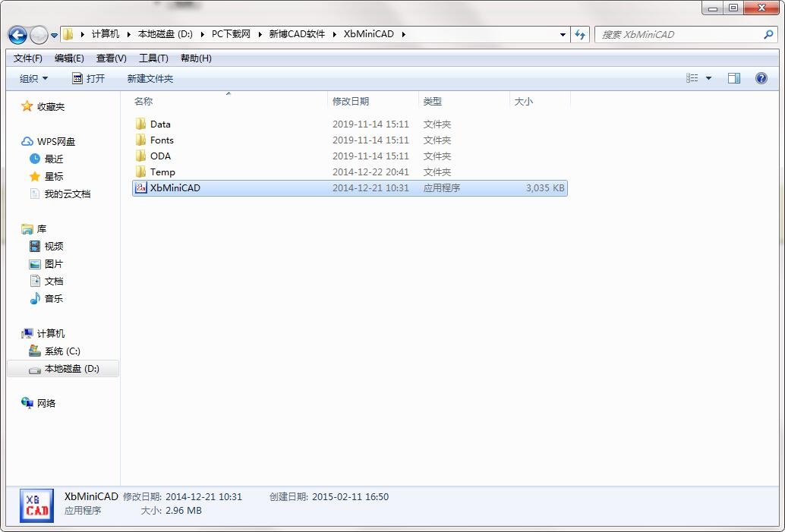This screenshot has width=785, height=532.
Task: Click the WPS网盘 cloud icon
Action: (27, 142)
